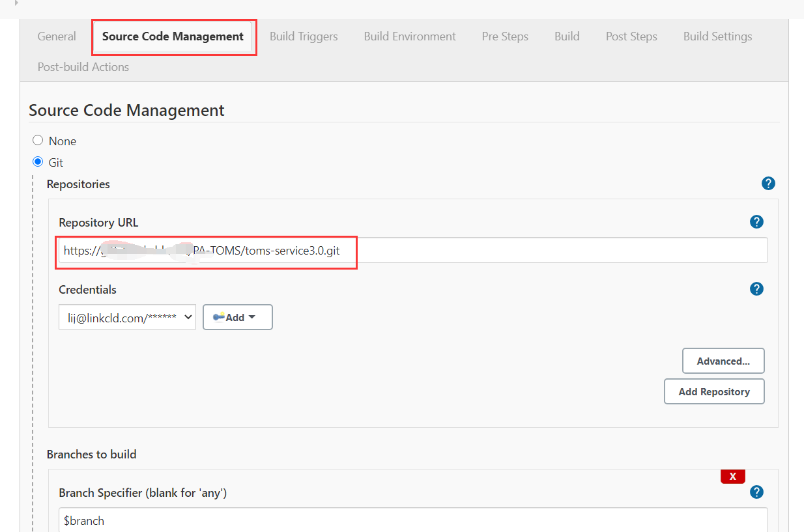Screen dimensions: 804x532
Task: Switch to Build Triggers tab
Action: tap(304, 36)
